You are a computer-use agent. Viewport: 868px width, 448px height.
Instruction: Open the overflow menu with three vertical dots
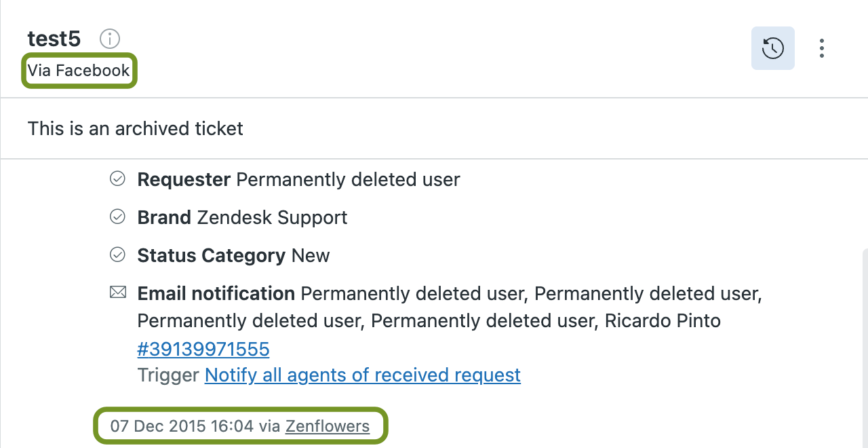(822, 48)
